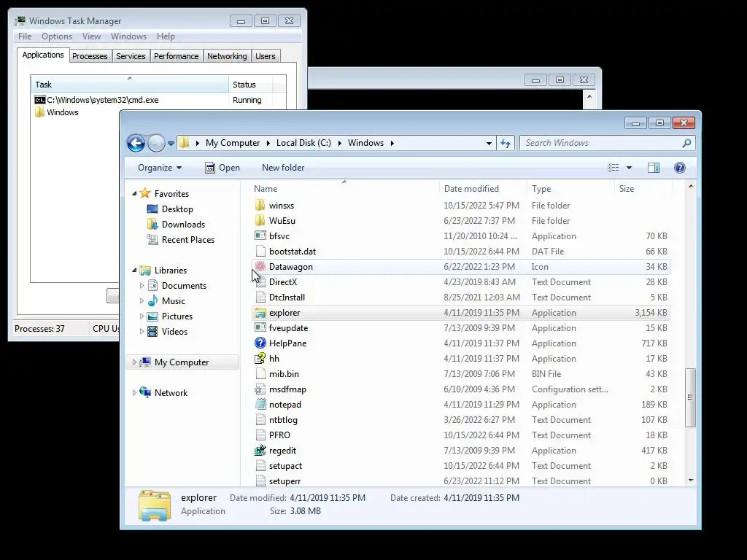Click My Computer in address bar

pyautogui.click(x=233, y=143)
